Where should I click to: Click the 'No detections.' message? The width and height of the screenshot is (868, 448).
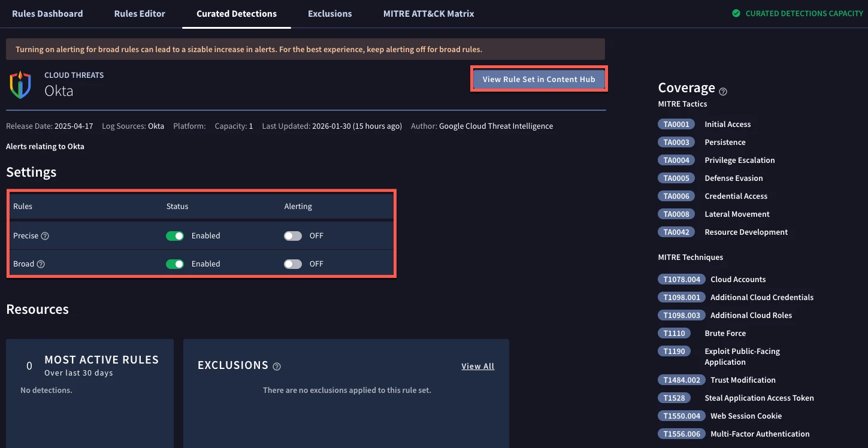pyautogui.click(x=46, y=390)
